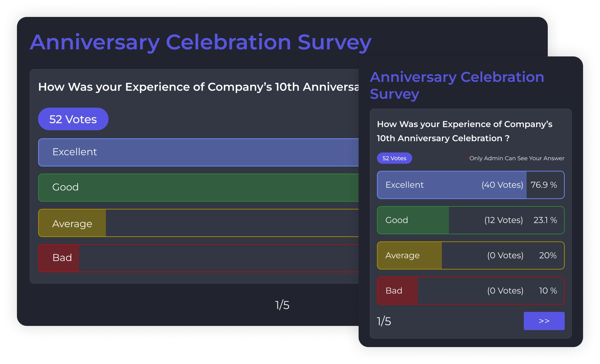Click the small 52 Votes pill
The width and height of the screenshot is (600, 364).
(394, 158)
